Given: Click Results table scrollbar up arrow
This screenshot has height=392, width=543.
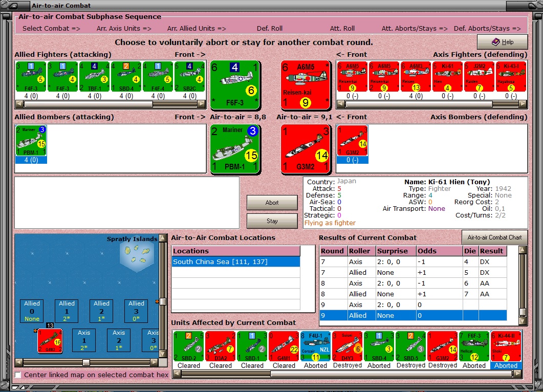Looking at the screenshot, I should click(523, 250).
